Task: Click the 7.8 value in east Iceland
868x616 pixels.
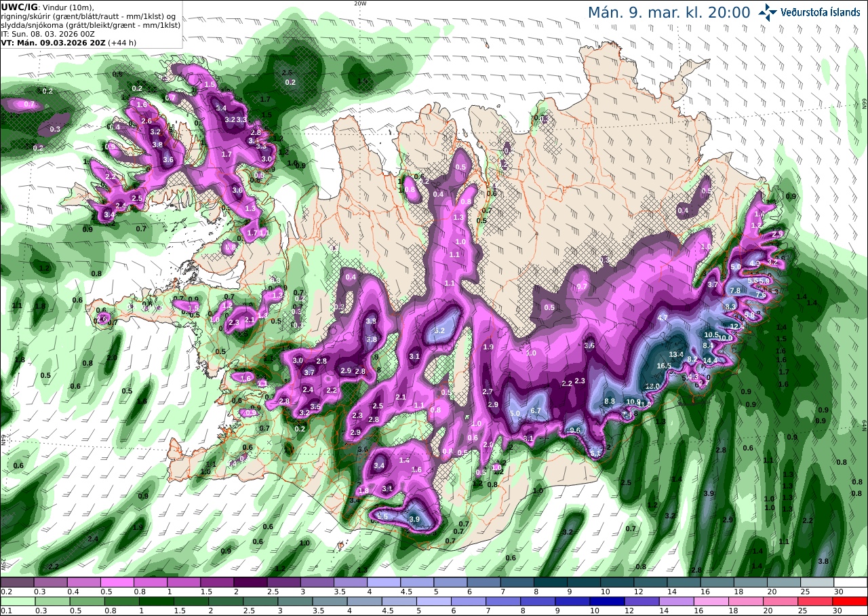Action: click(734, 290)
